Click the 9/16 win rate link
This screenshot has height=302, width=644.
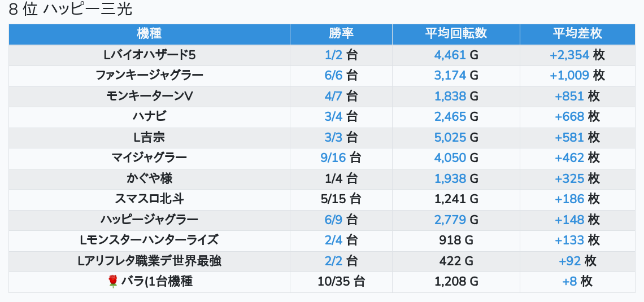click(332, 157)
